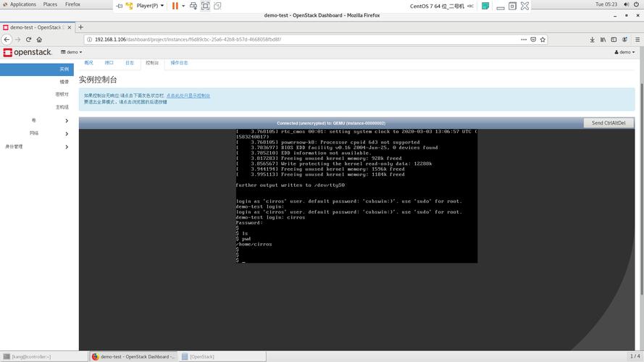Viewport: 644px width, 362px height.
Task: Switch to [OpenStack] taskbar window
Action: (x=222, y=356)
